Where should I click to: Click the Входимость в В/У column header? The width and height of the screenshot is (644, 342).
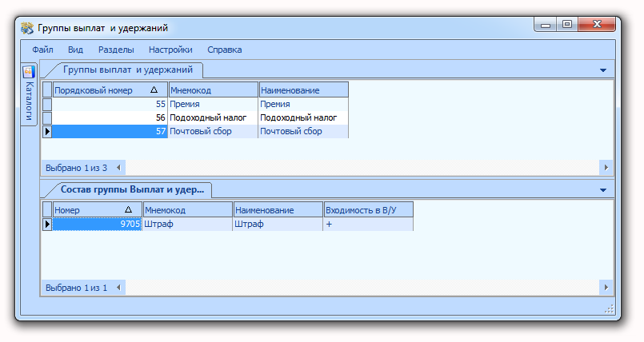pyautogui.click(x=369, y=209)
